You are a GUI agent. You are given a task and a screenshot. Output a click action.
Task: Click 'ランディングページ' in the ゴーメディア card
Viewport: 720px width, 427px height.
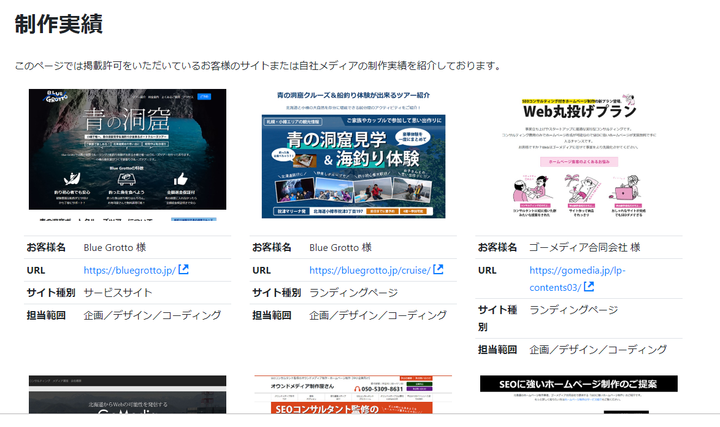[x=574, y=310]
